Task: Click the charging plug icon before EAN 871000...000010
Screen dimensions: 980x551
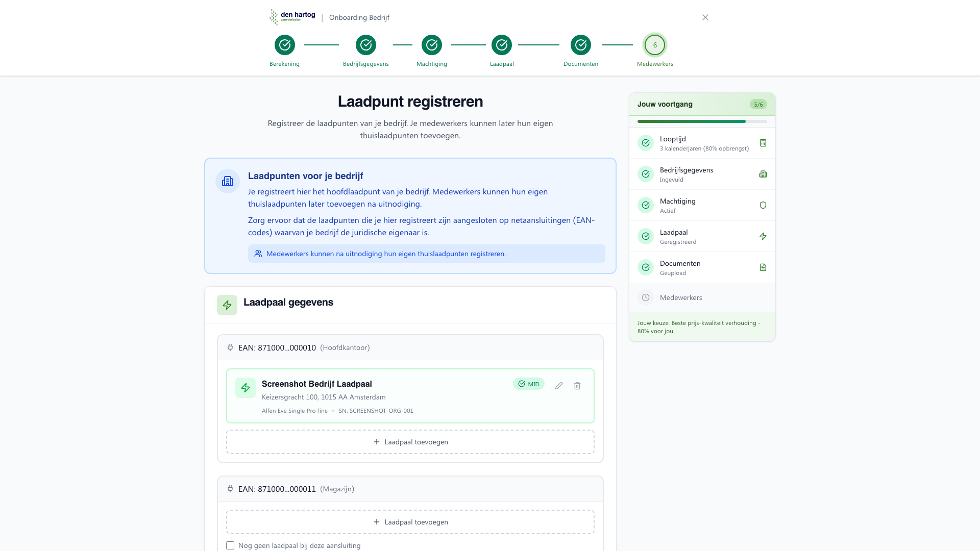Action: pos(230,347)
